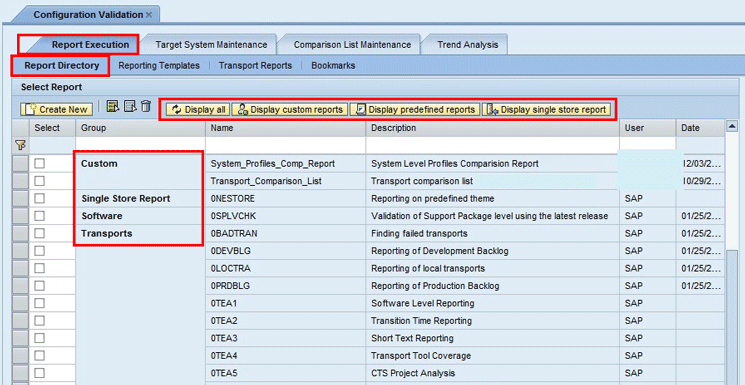Select the Configuration Validation window tab
The height and width of the screenshot is (385, 745).
88,15
